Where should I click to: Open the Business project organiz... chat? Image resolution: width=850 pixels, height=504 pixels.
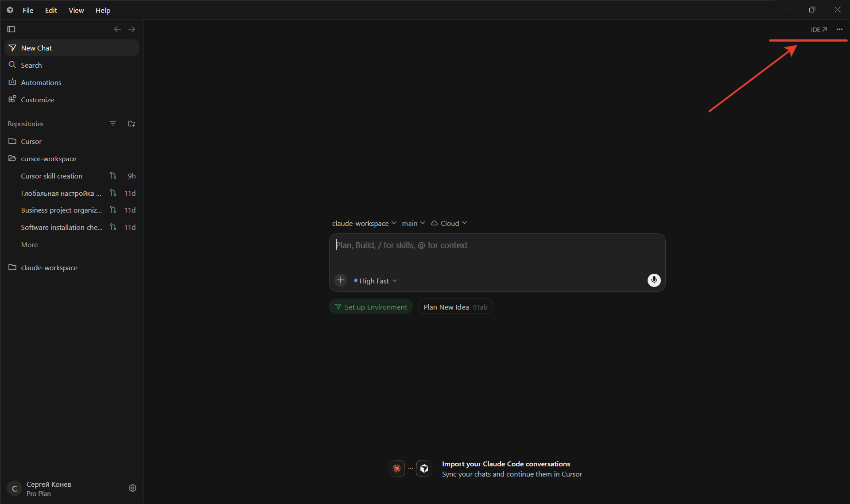(x=72, y=210)
